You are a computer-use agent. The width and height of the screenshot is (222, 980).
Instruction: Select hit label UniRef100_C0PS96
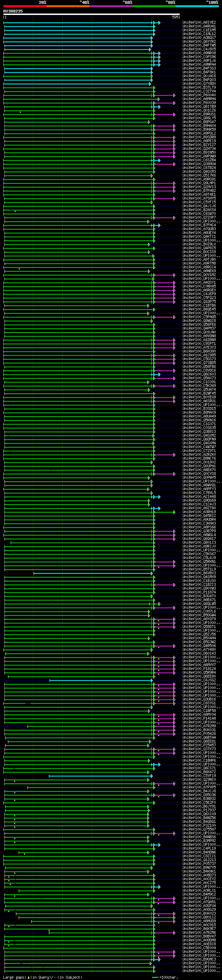(199, 57)
